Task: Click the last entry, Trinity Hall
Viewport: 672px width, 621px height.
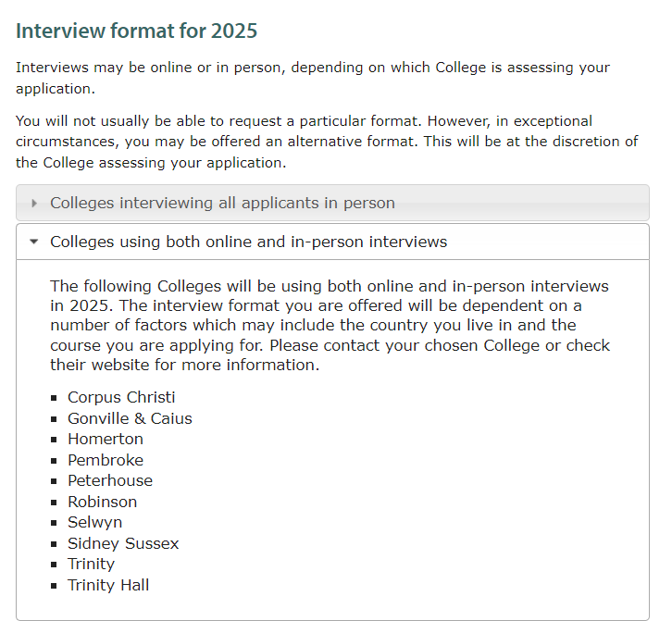Action: click(x=108, y=585)
